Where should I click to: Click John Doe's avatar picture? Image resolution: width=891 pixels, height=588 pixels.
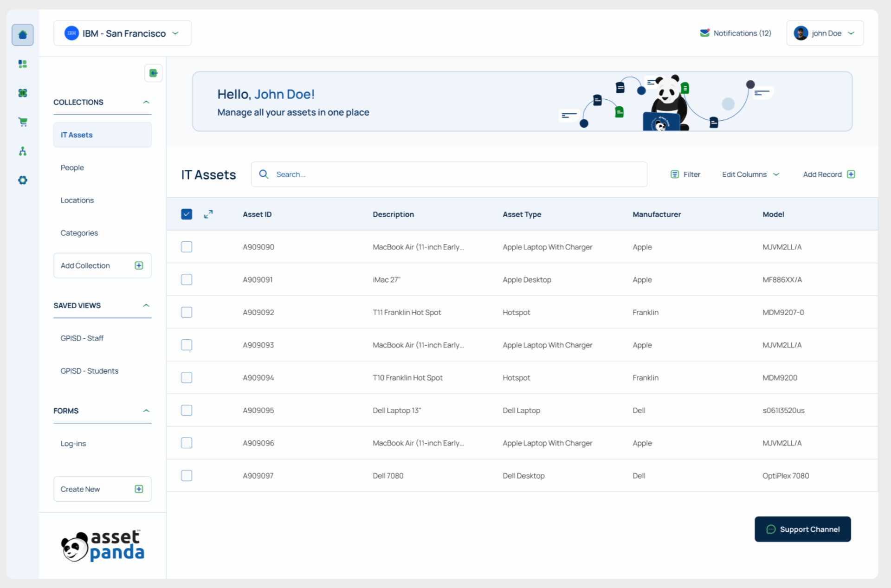(x=801, y=33)
